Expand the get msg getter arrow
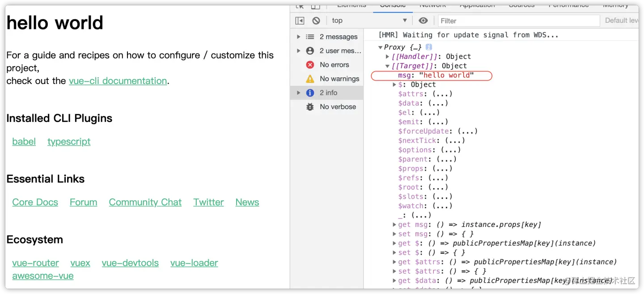Viewport: 644px width, 294px height. 394,225
